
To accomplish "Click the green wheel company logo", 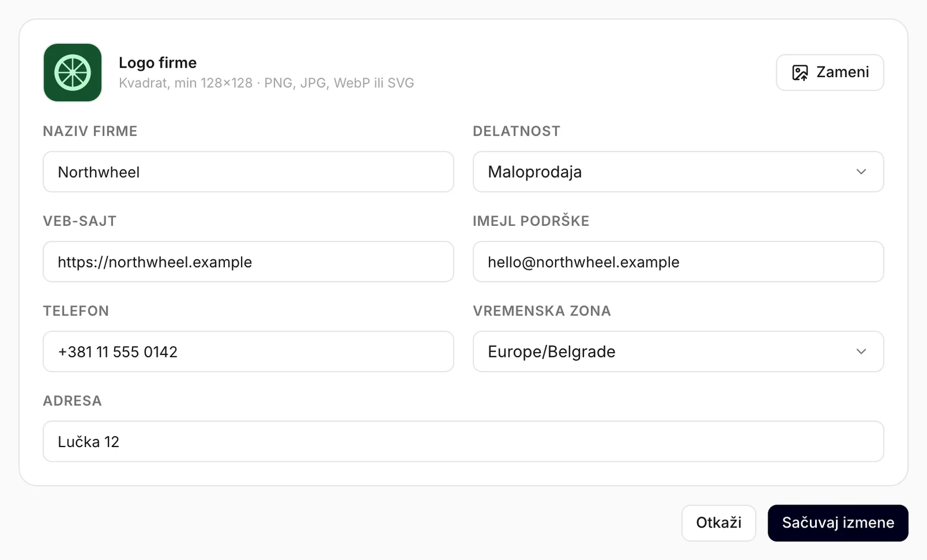I will 72,72.
